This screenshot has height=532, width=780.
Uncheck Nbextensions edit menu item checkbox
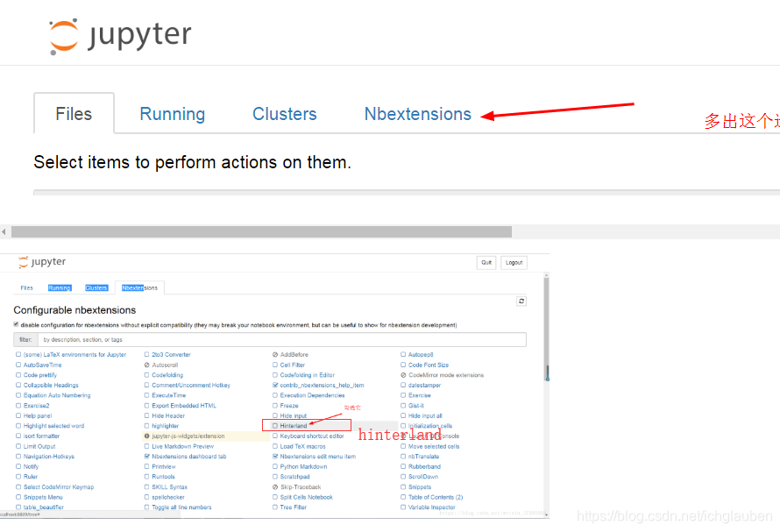click(275, 457)
